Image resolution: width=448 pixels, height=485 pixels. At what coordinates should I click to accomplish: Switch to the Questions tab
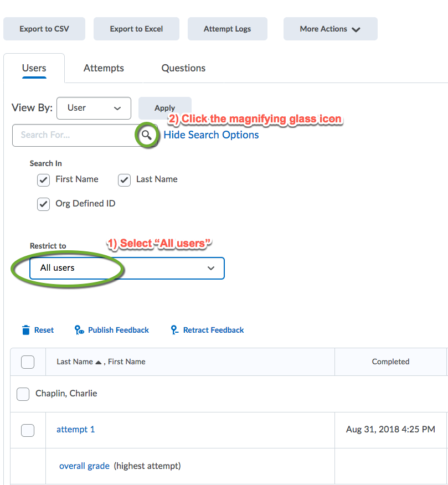tap(183, 68)
